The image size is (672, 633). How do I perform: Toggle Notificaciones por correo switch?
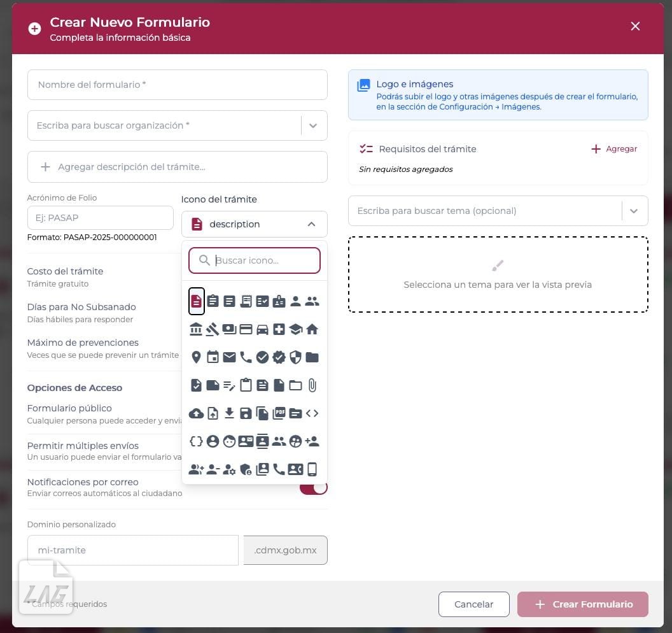[x=313, y=488]
